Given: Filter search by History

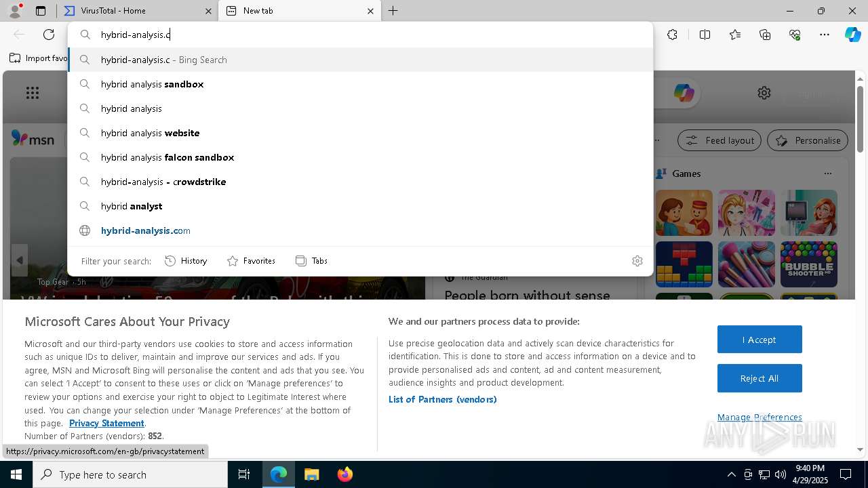Looking at the screenshot, I should [186, 261].
